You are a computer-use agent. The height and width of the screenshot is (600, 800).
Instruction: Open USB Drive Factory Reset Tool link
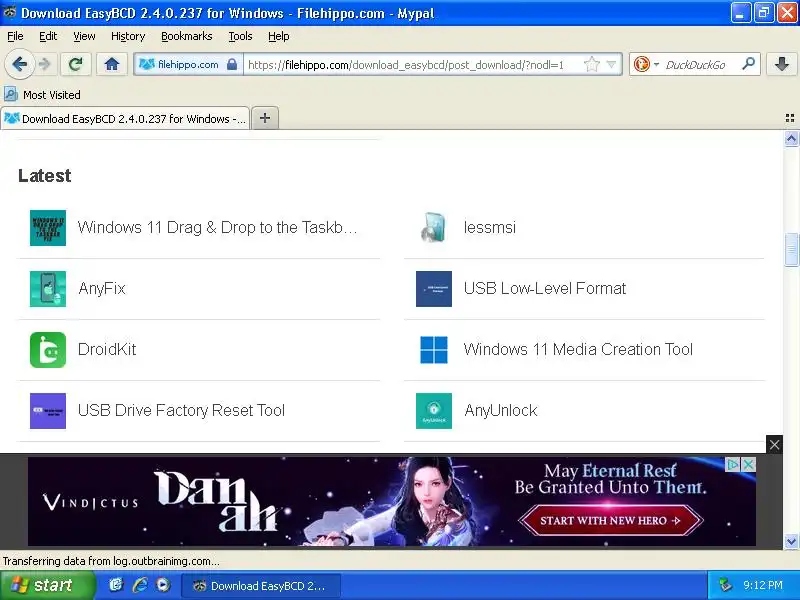coord(181,410)
